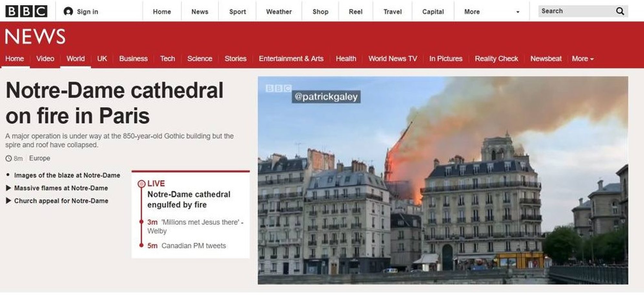The image size is (644, 297).
Task: Expand the top More dropdown arrow
Action: coord(518,12)
